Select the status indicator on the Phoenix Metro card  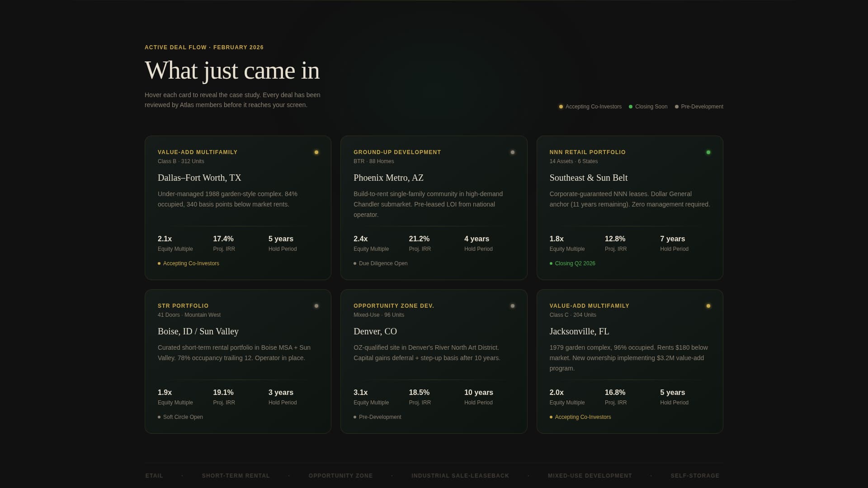(512, 152)
